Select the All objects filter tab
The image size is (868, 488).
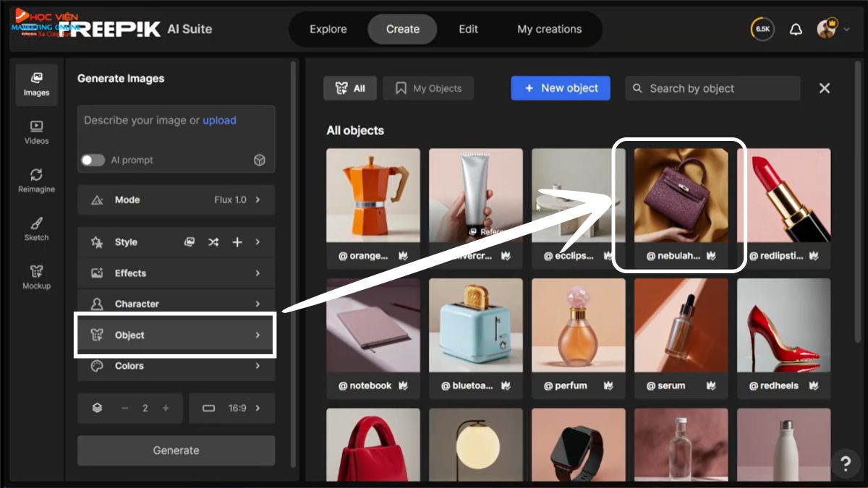[x=350, y=88]
